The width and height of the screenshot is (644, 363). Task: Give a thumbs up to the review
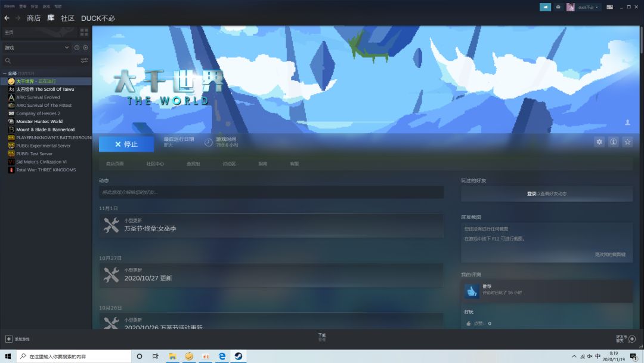469,324
